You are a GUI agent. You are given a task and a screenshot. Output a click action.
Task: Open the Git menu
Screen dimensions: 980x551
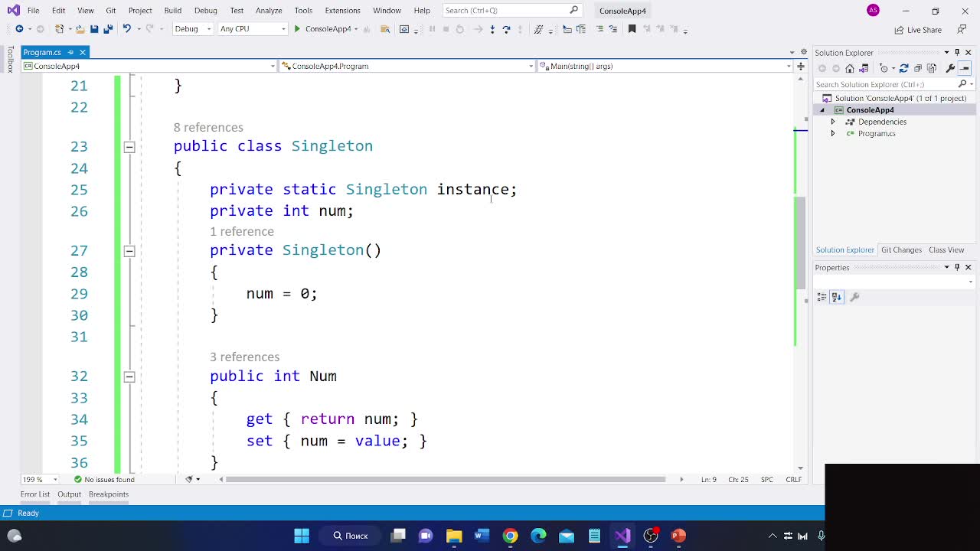111,11
